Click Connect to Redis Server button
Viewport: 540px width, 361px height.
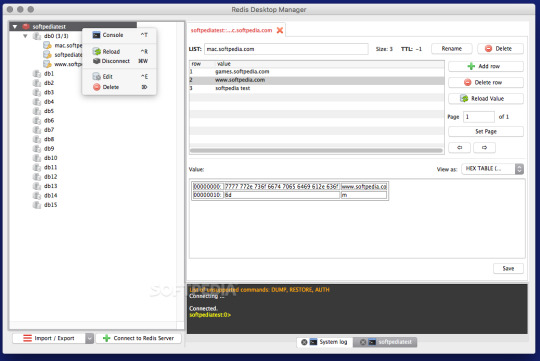point(138,338)
